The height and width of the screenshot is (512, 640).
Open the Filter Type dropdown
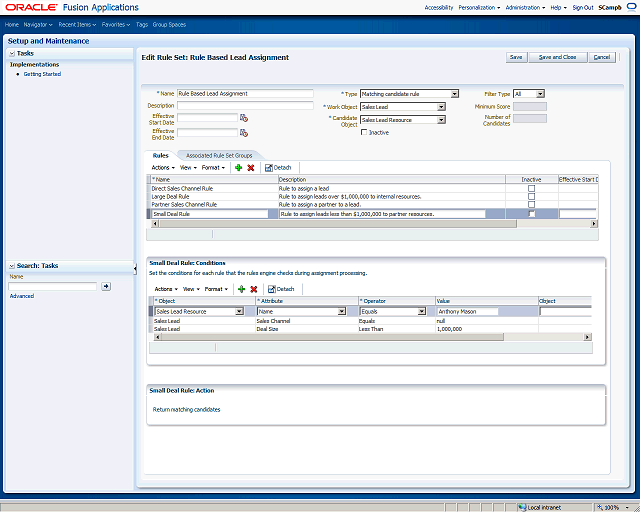[540, 94]
